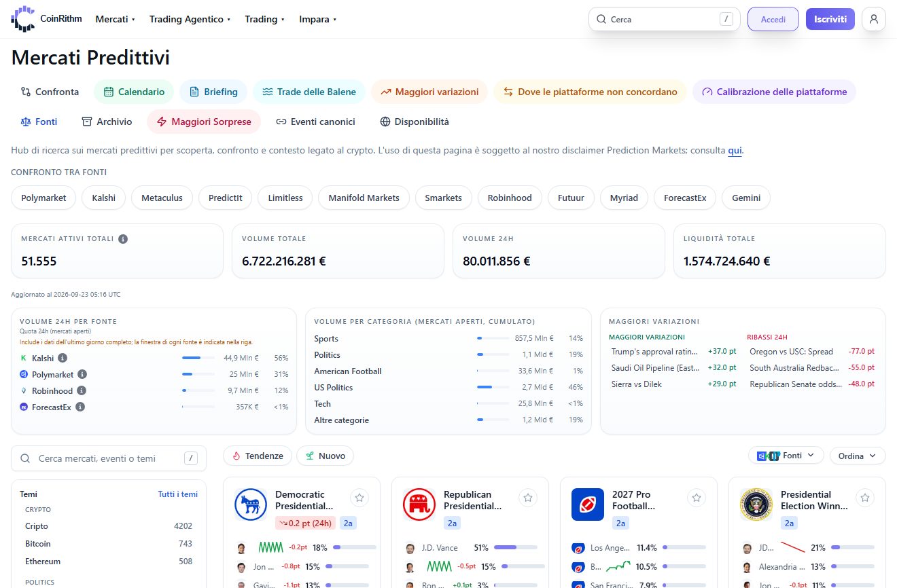Focus the Cerca mercati, eventi o temi field
Image resolution: width=897 pixels, height=588 pixels.
109,458
